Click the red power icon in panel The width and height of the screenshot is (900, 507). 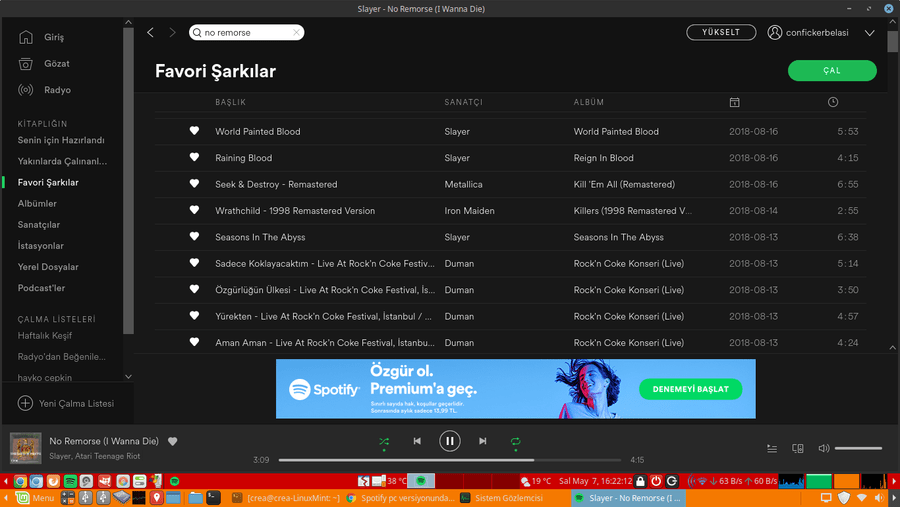[656, 481]
